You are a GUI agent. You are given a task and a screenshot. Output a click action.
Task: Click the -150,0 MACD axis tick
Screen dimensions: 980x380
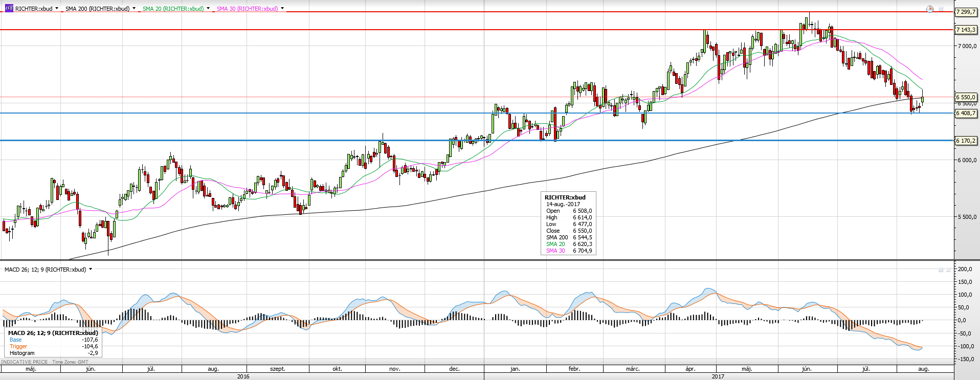(965, 359)
